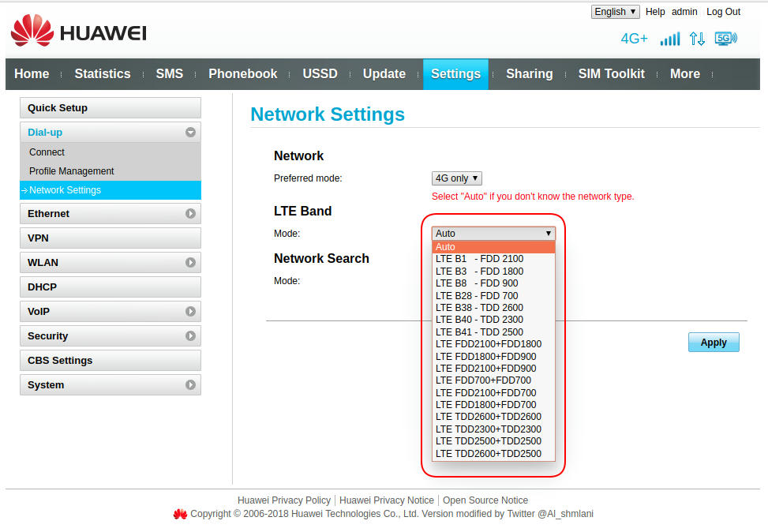Image resolution: width=768 pixels, height=532 pixels.
Task: Click the Network Settings page heading
Action: pyautogui.click(x=328, y=114)
